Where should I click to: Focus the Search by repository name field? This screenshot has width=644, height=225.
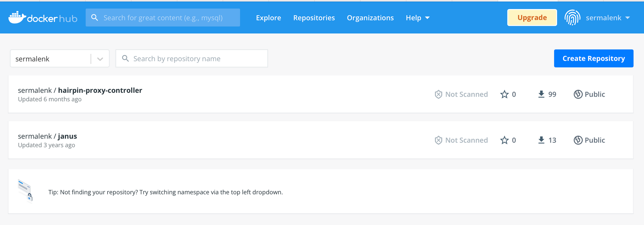click(196, 59)
